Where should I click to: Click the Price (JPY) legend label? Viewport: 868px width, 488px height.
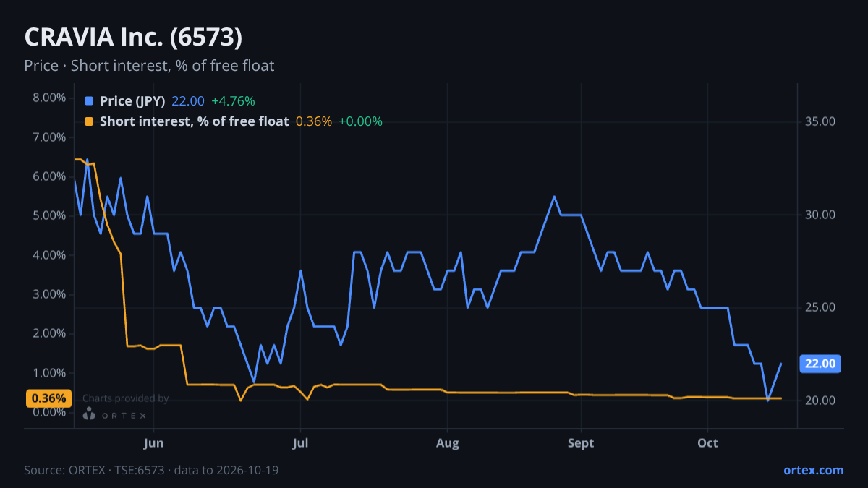click(133, 101)
